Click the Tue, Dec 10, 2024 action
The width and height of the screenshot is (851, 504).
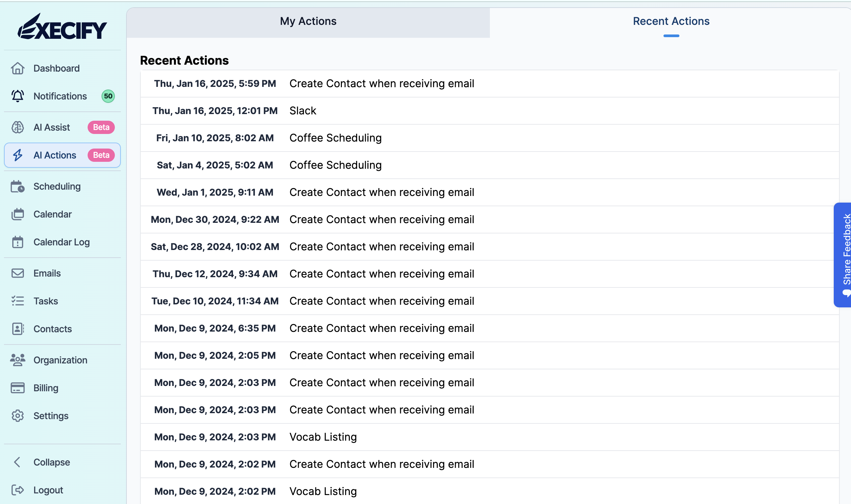[490, 301]
